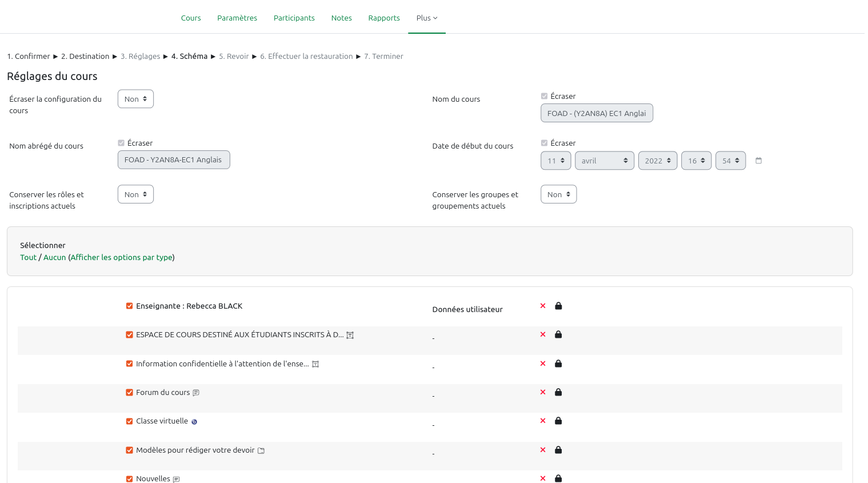The width and height of the screenshot is (868, 483).
Task: Open the year dropdown showing 2022
Action: 657,161
